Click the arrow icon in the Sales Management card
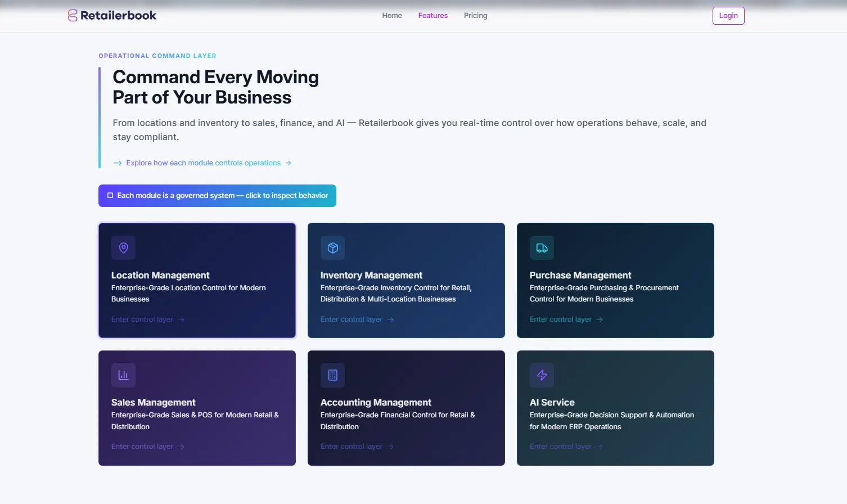The image size is (847, 504). coord(181,447)
